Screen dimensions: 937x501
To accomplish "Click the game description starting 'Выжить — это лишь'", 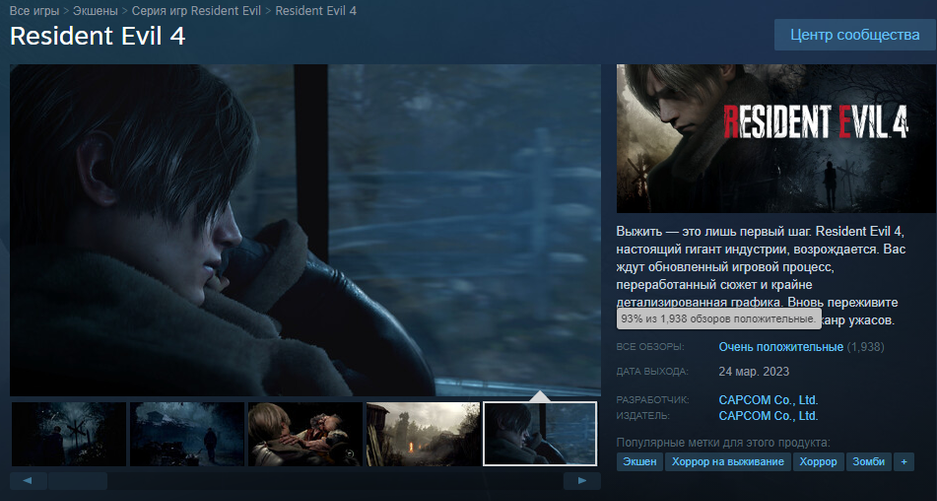I will pos(761,276).
